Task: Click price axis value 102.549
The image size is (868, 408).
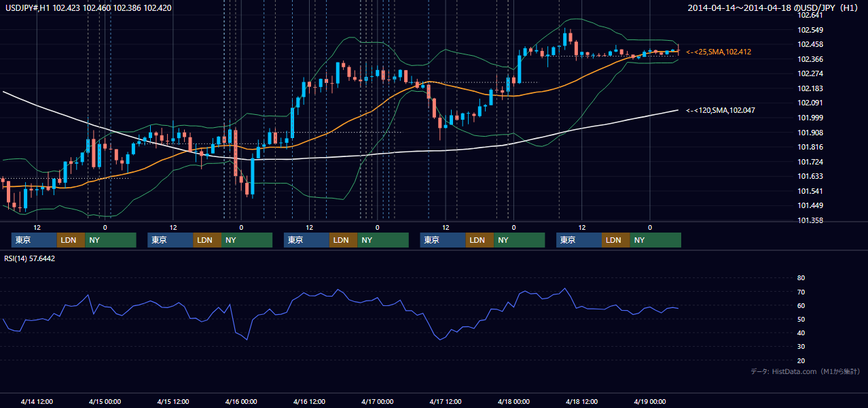Action: (810, 30)
